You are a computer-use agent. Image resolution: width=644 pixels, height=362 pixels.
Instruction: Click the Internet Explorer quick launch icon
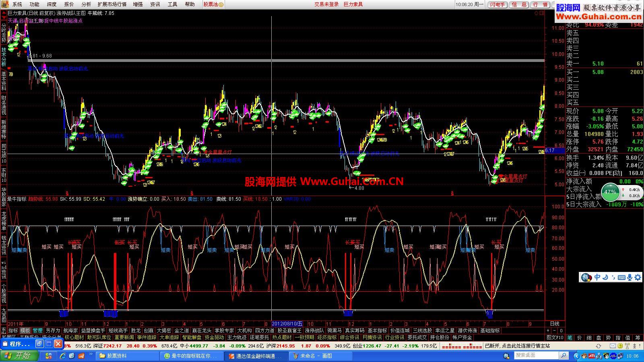click(x=63, y=356)
